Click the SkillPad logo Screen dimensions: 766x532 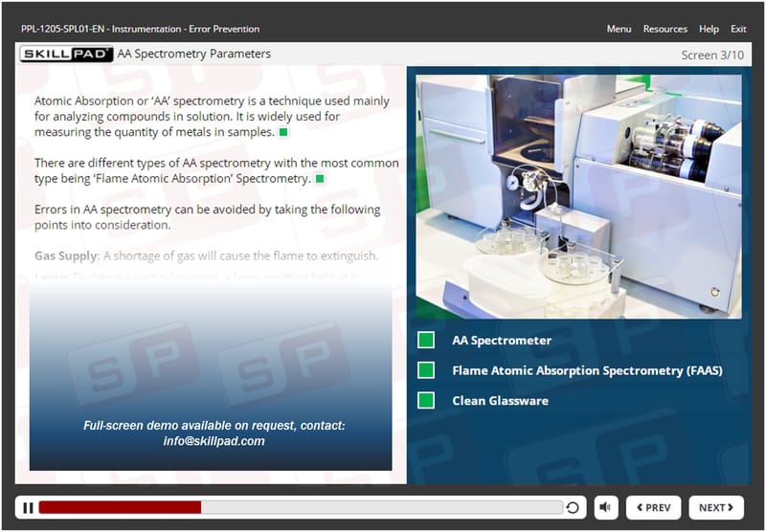(x=66, y=55)
